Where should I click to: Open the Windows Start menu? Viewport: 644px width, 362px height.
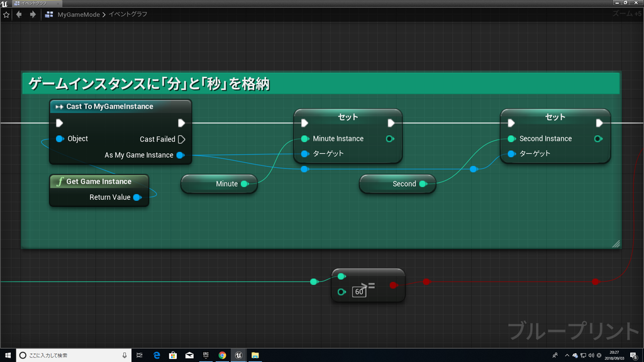(x=8, y=355)
